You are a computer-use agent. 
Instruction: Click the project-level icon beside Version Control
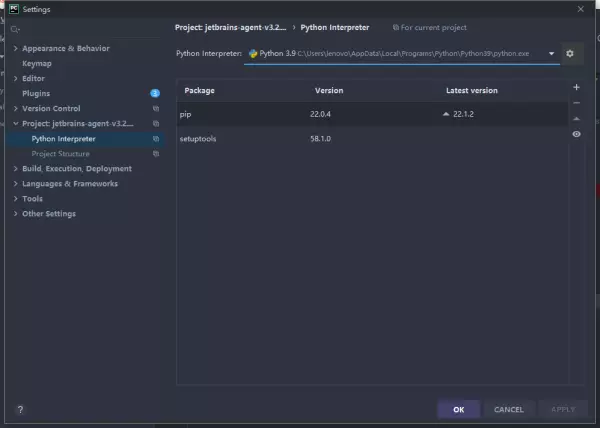point(156,109)
